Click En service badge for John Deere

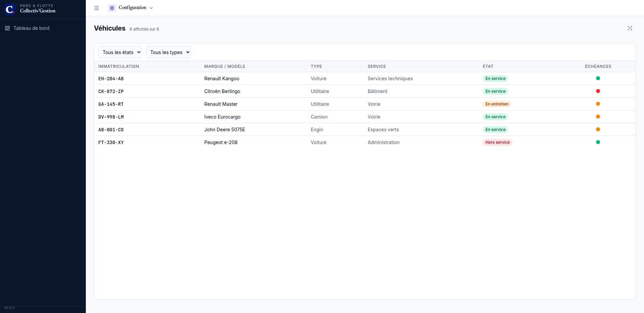[x=495, y=130]
